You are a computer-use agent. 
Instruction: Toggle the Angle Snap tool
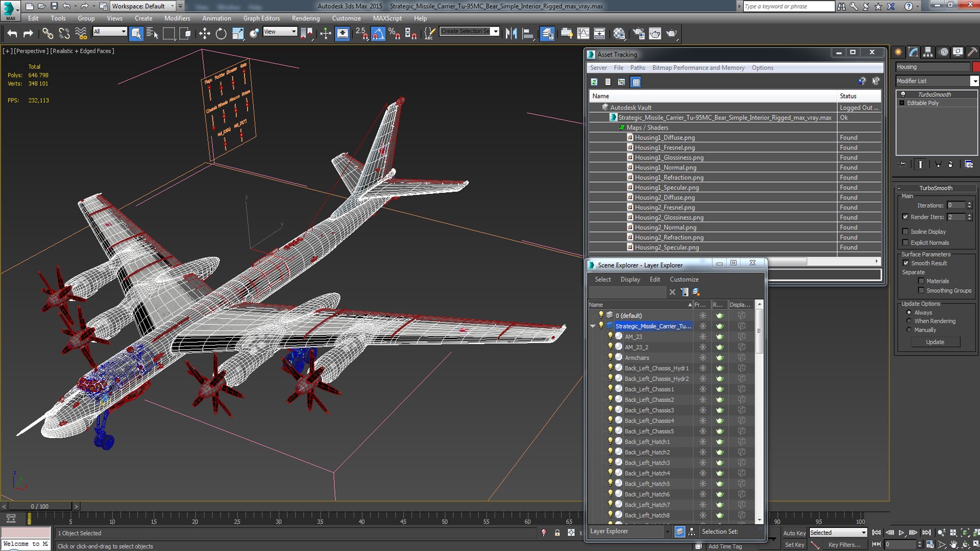378,34
